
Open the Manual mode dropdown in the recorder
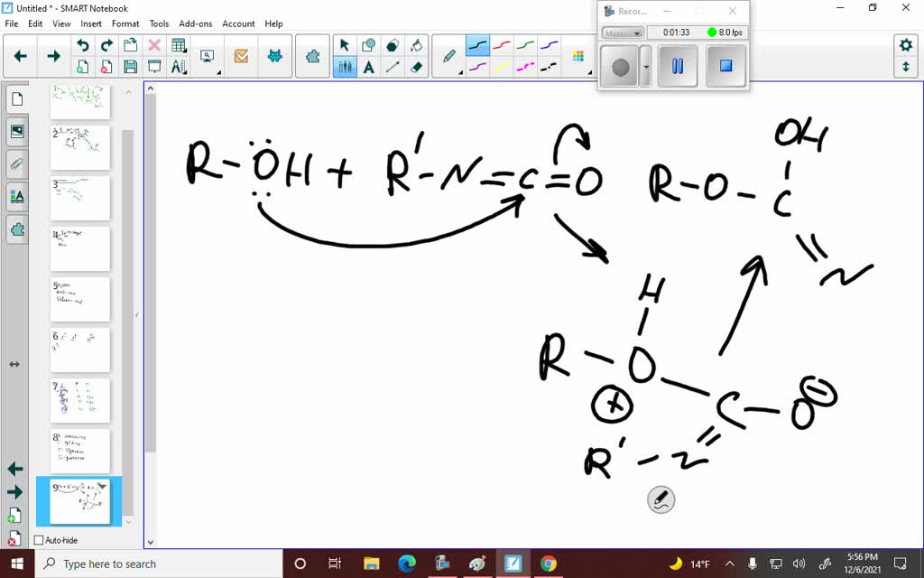tap(623, 33)
